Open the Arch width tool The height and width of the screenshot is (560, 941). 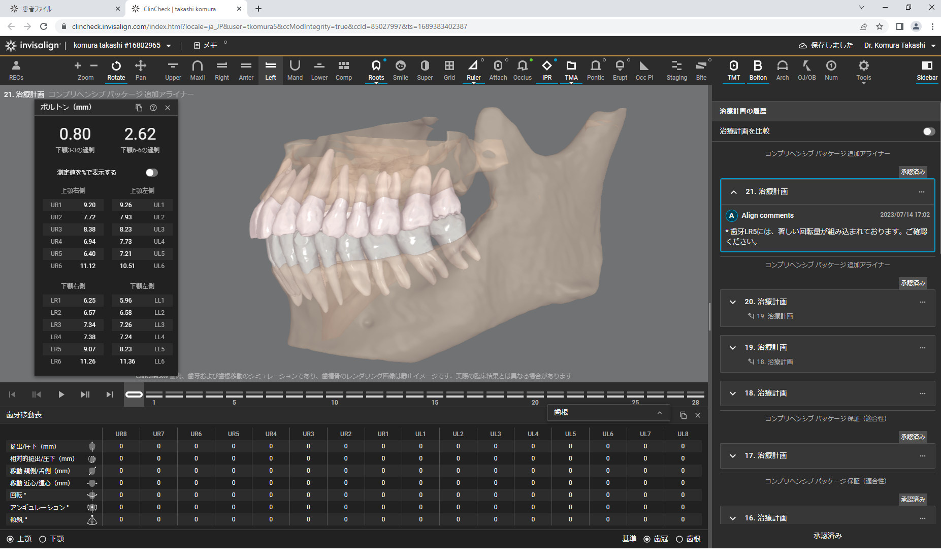[x=782, y=70]
